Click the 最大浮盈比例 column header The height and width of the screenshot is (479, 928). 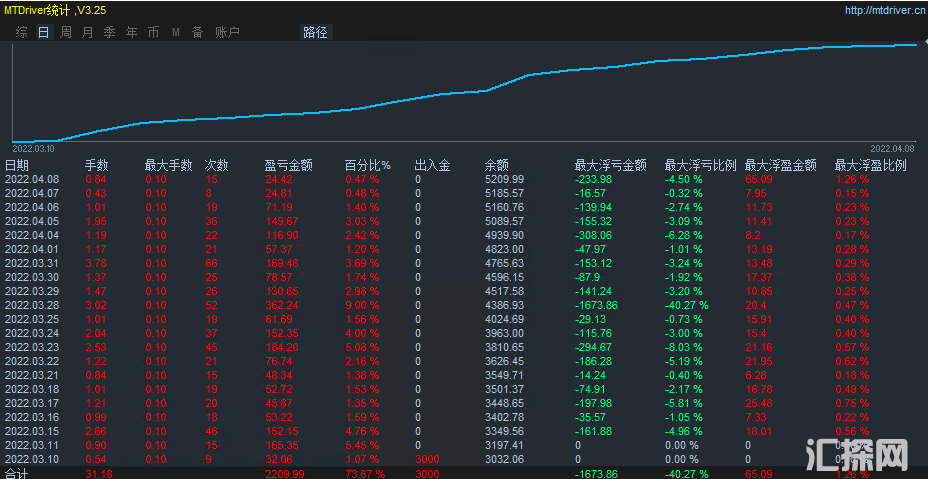(x=871, y=165)
